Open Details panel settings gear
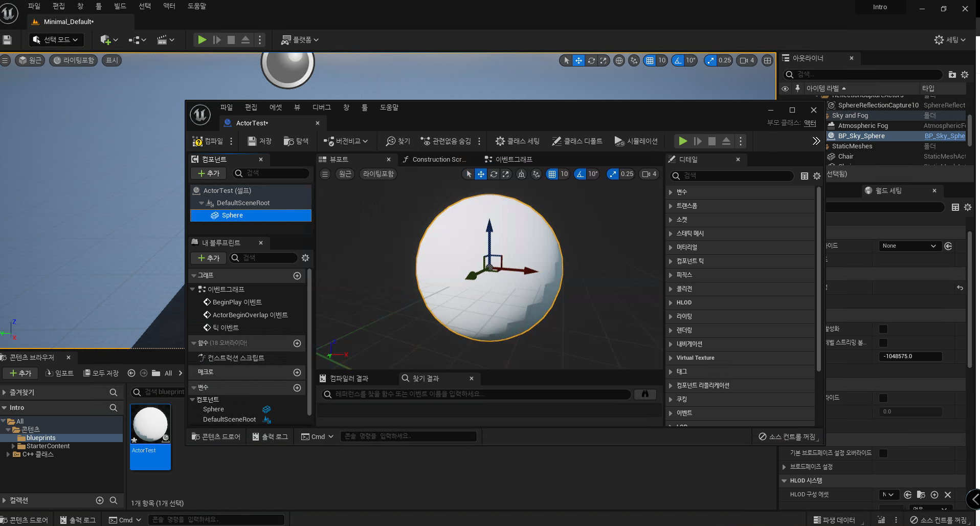 click(x=817, y=176)
